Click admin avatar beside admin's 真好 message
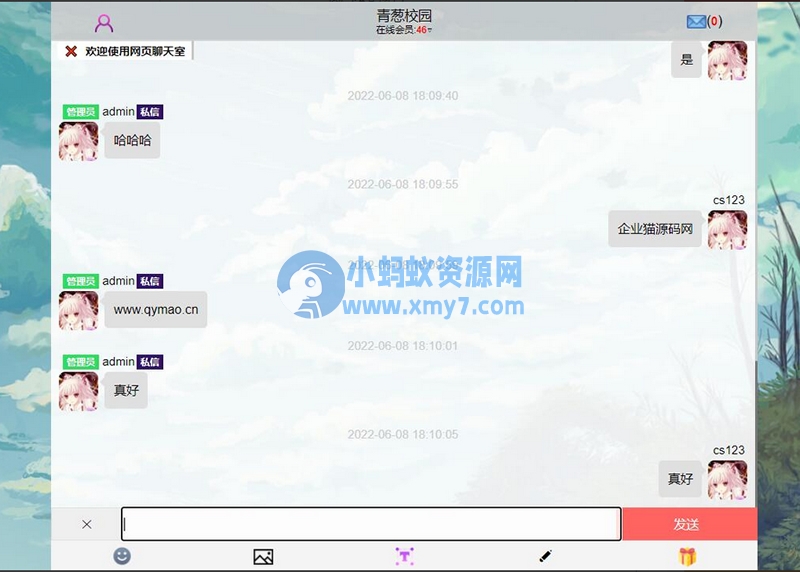Viewport: 800px width, 572px height. pyautogui.click(x=79, y=391)
